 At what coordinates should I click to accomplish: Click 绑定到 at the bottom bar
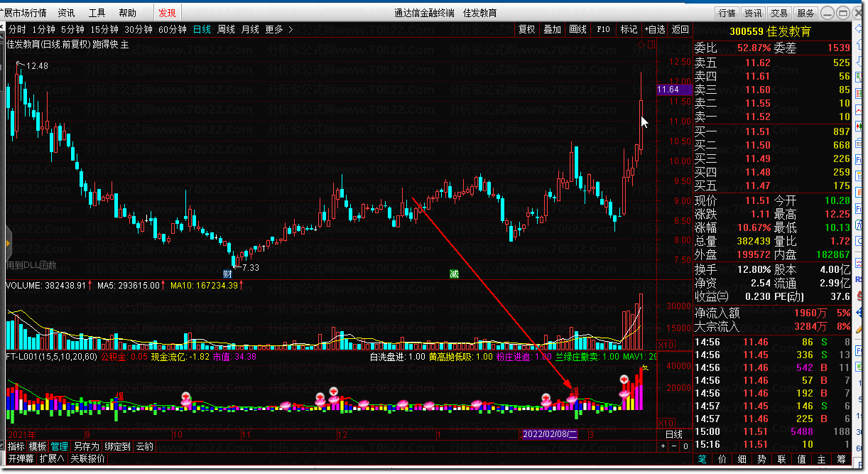pyautogui.click(x=118, y=446)
